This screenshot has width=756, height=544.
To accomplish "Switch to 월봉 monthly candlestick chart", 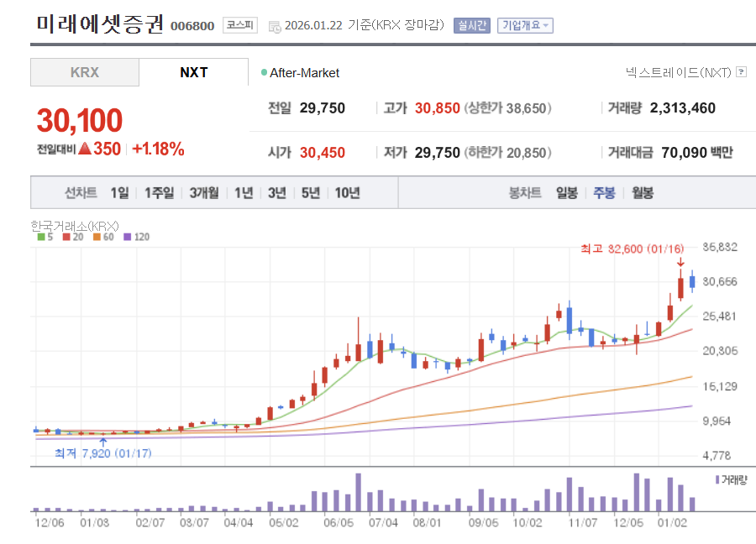I will point(643,193).
